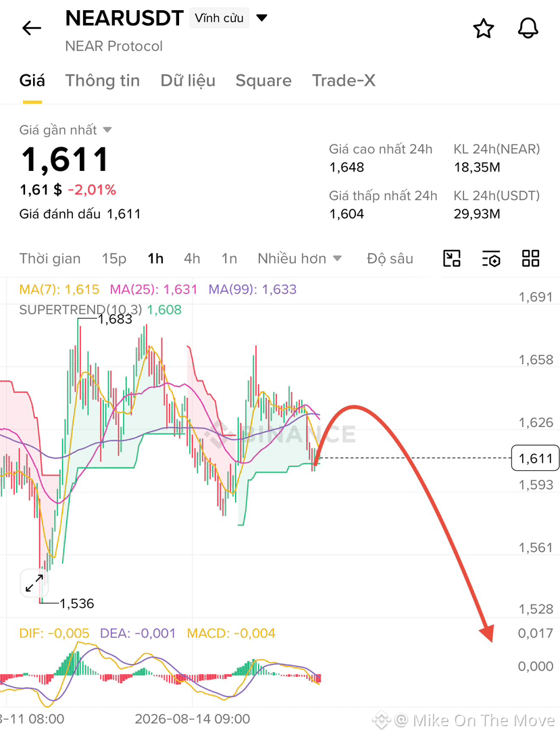Image resolution: width=560 pixels, height=737 pixels.
Task: Tap the KL 24h(USDT) volume 29,93M
Action: click(477, 214)
